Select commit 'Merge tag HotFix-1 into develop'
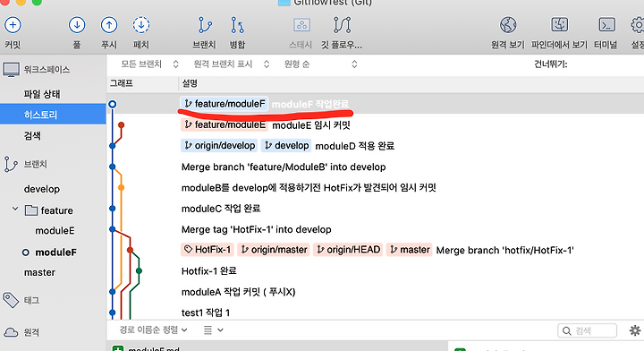 pos(376,229)
